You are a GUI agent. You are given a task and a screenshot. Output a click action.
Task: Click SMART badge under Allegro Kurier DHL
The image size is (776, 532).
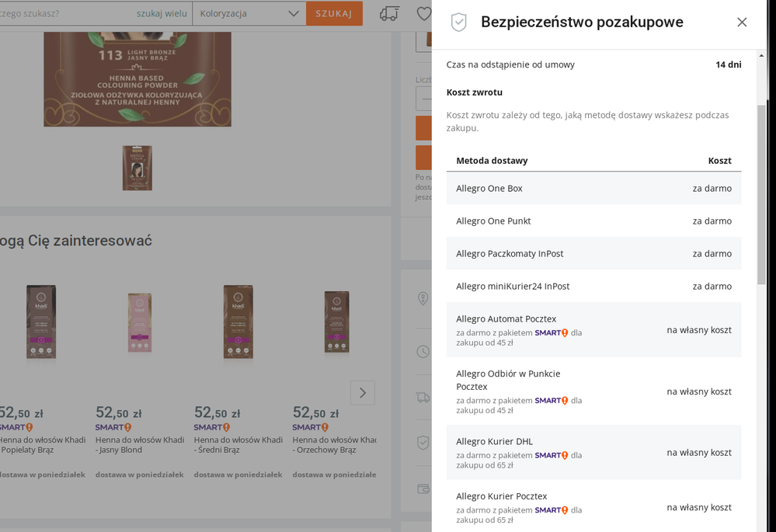pyautogui.click(x=552, y=456)
